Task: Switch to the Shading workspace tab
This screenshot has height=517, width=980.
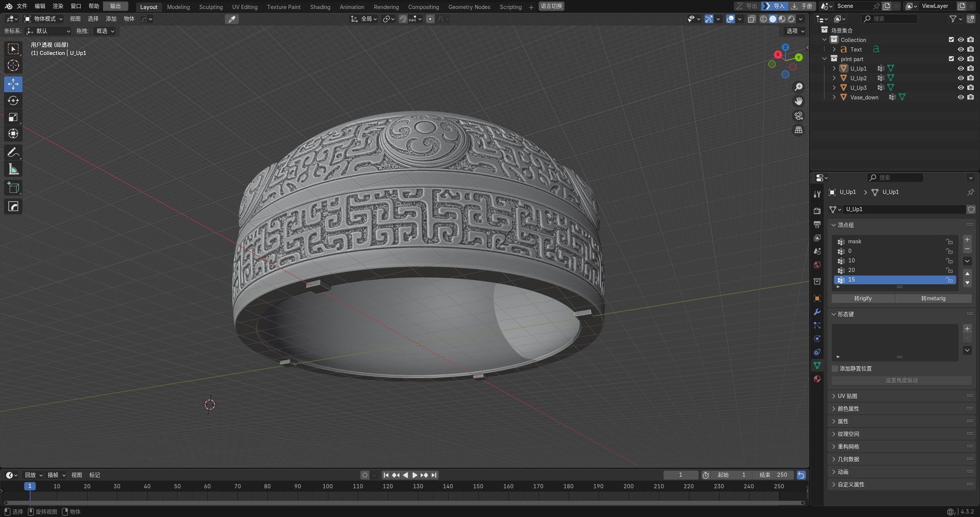Action: (x=320, y=7)
